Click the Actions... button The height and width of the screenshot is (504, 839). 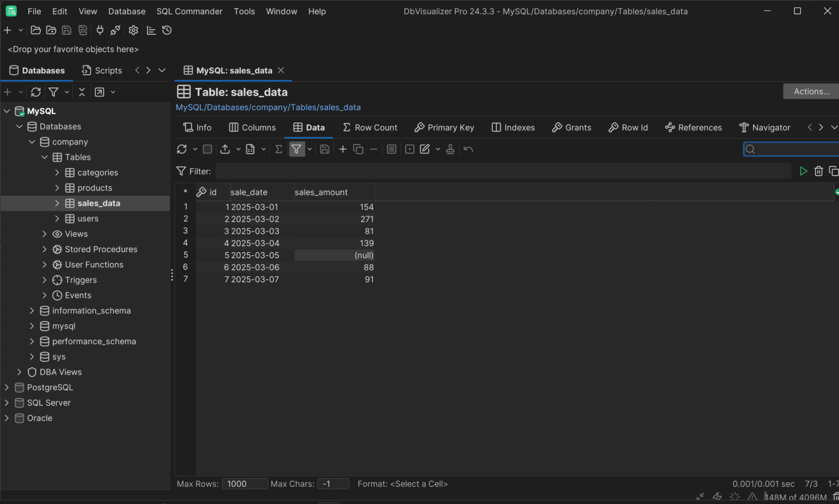click(x=811, y=91)
